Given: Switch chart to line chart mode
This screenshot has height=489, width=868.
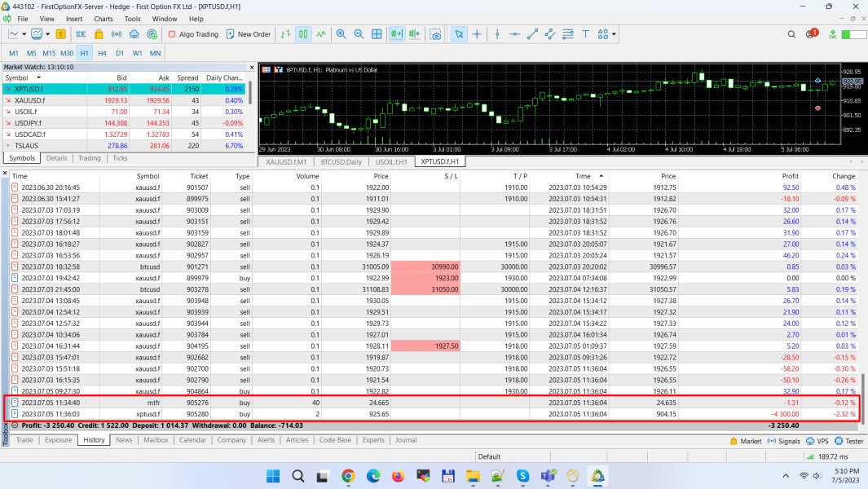Looking at the screenshot, I should click(x=321, y=34).
